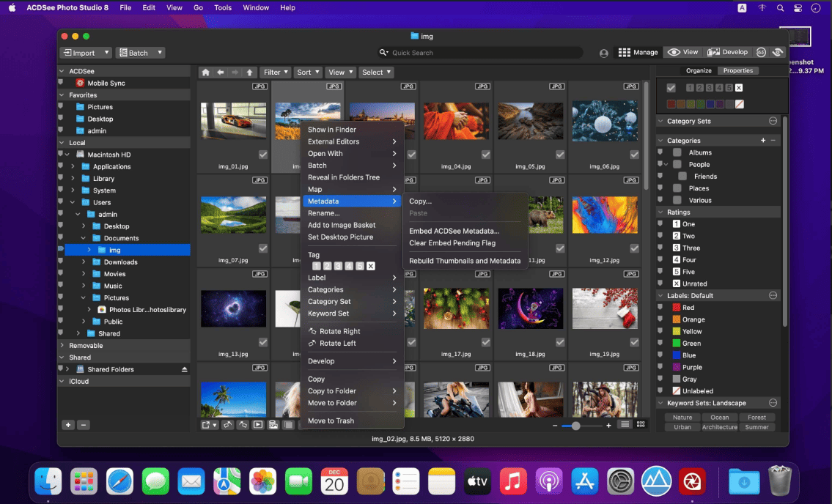Open ACDSee Photo Studio icon in Dock
Screen dimensions: 832x504
point(692,481)
